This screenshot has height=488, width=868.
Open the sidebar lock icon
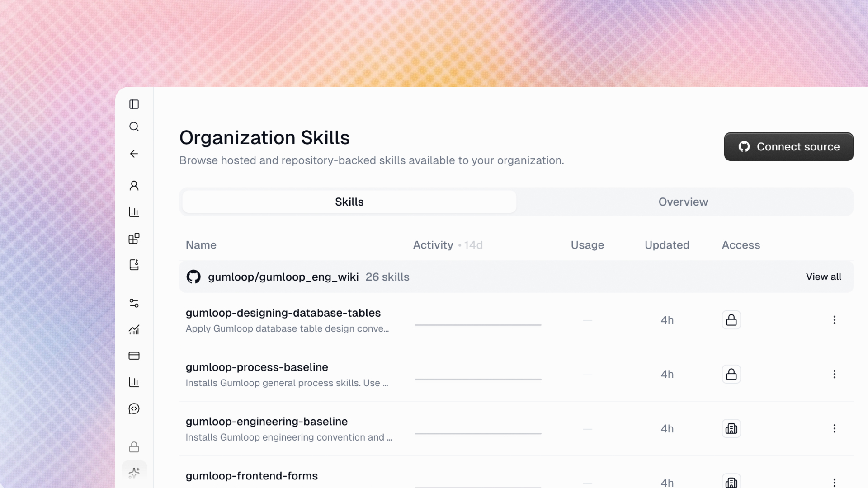[x=134, y=447]
